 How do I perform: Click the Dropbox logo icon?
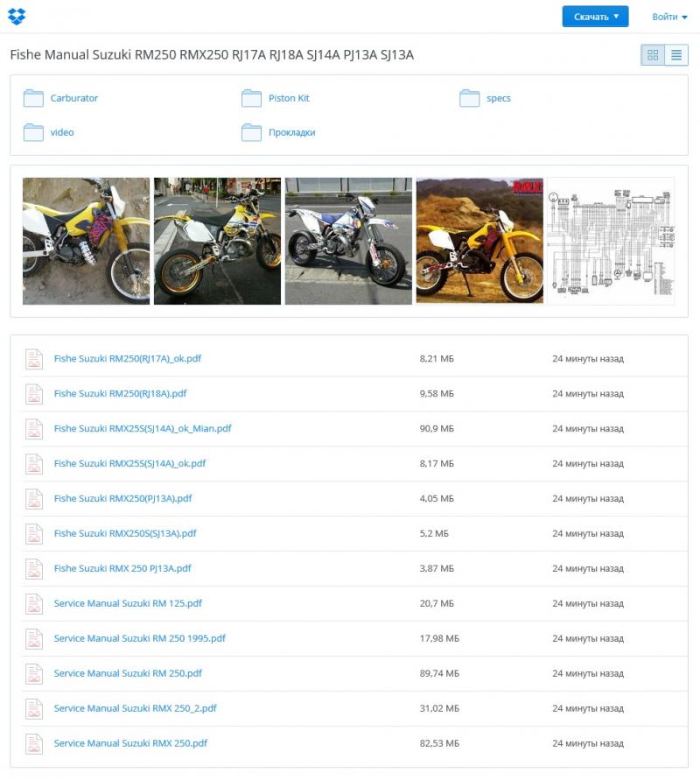17,17
